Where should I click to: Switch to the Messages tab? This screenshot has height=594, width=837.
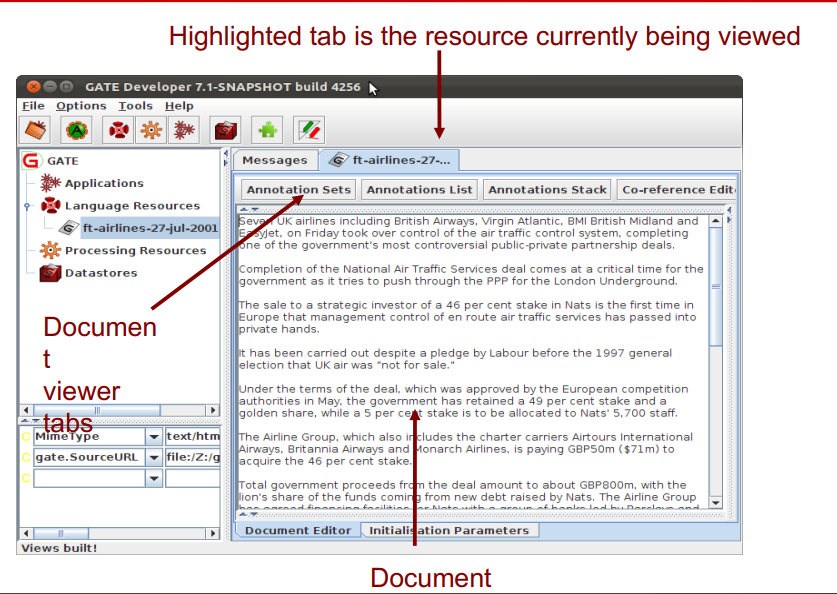[274, 160]
